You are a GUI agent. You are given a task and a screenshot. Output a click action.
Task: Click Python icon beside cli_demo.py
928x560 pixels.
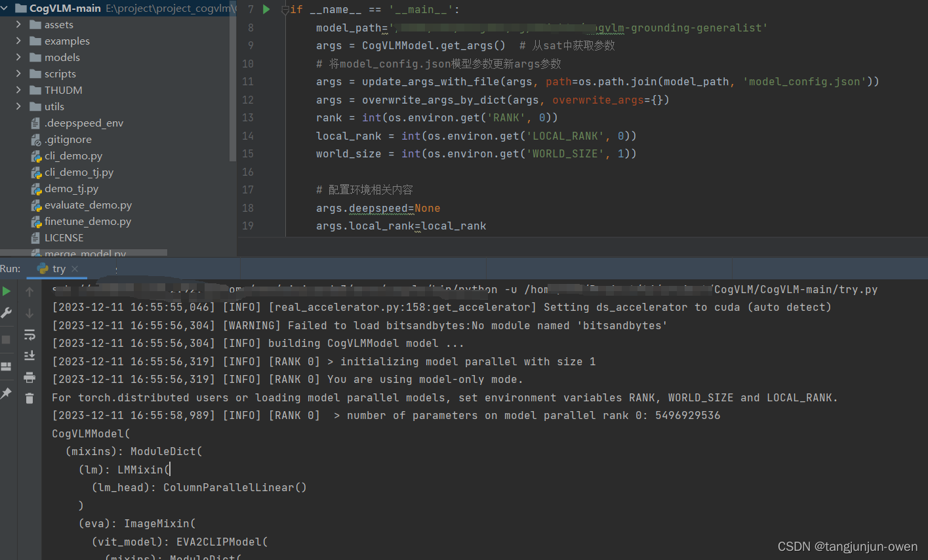(36, 156)
